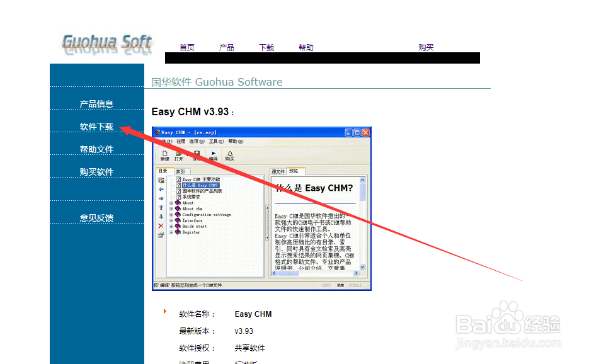Open the 选项 menu in Easy CHM

(x=197, y=141)
